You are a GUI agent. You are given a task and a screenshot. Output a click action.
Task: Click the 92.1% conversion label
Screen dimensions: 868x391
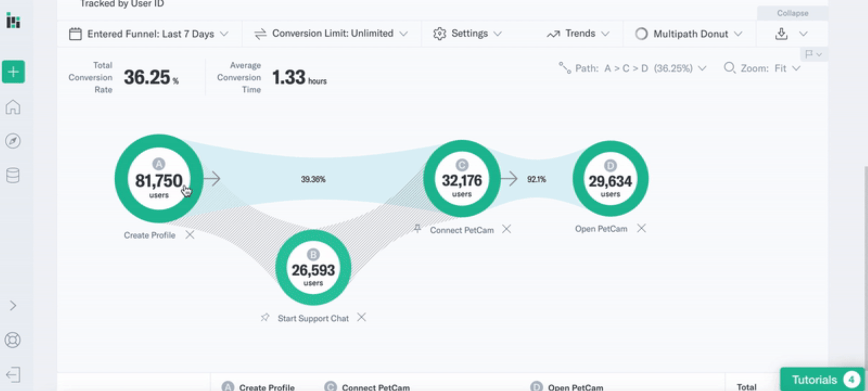[x=536, y=179]
